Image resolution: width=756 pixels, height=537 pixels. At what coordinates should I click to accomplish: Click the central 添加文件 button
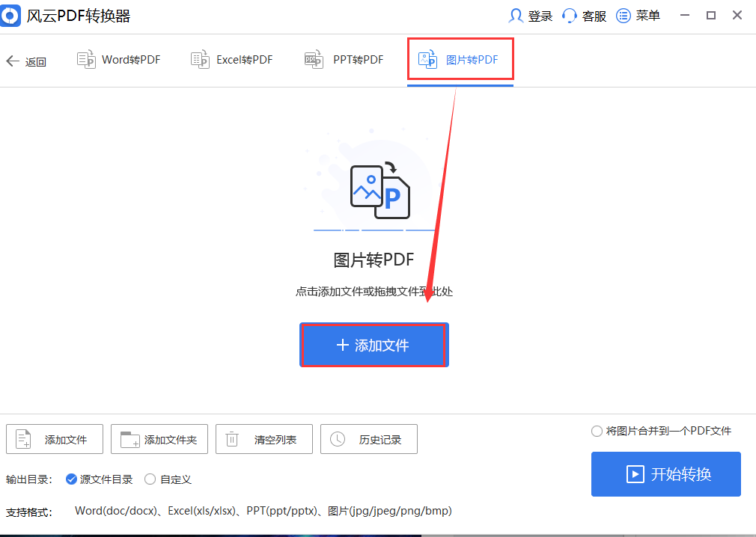(374, 345)
